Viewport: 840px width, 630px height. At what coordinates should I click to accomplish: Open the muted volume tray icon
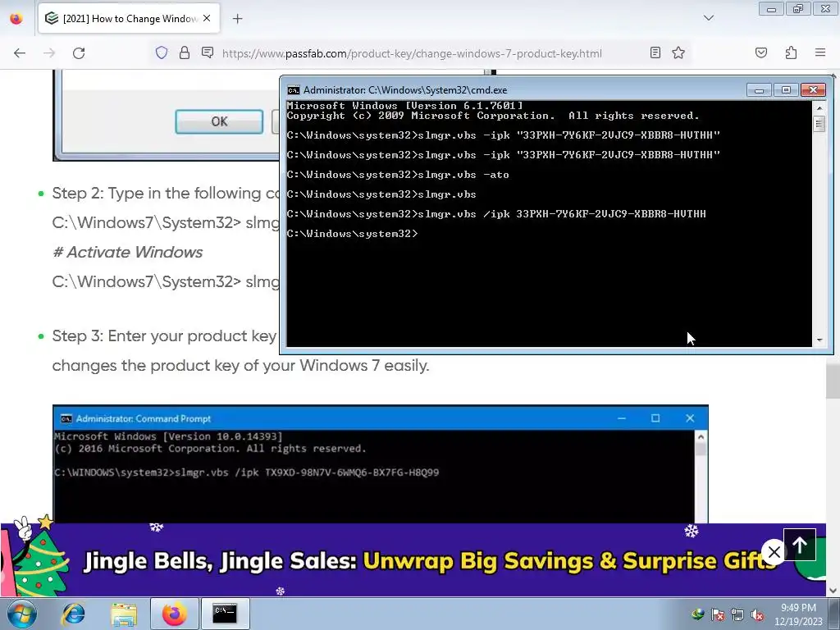click(x=757, y=614)
